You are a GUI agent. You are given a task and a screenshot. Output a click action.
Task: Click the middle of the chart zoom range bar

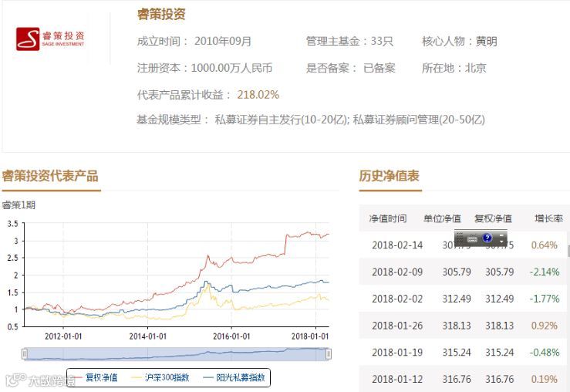coord(177,354)
